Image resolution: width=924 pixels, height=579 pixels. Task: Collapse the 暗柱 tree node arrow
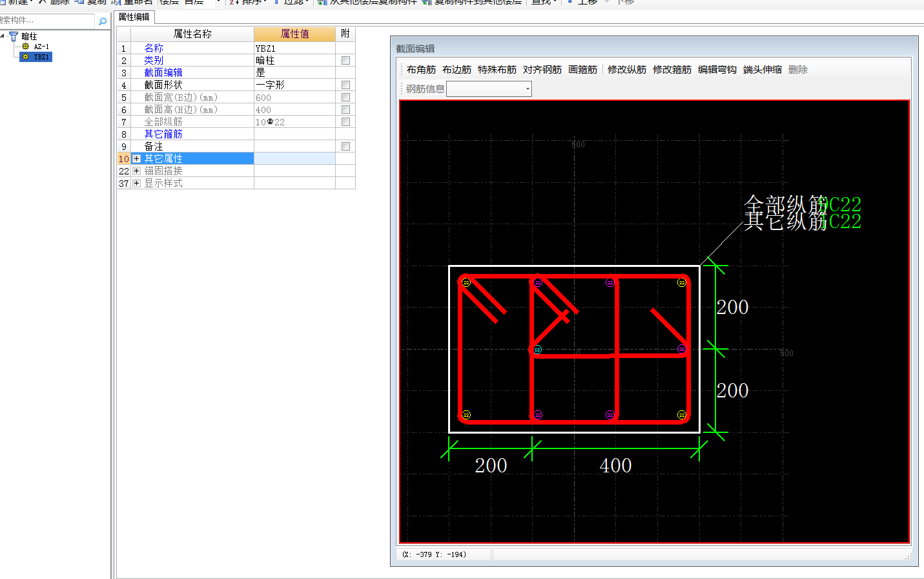(3, 36)
